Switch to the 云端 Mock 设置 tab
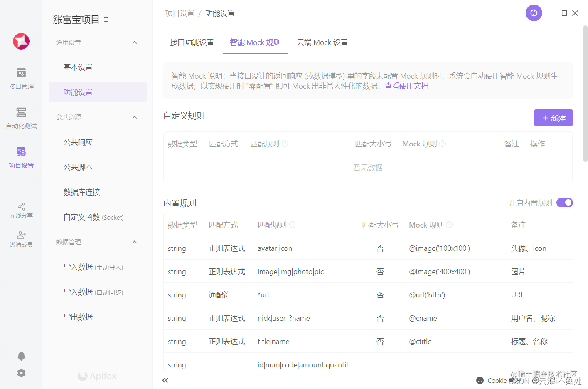Image resolution: width=588 pixels, height=389 pixels. 322,42
